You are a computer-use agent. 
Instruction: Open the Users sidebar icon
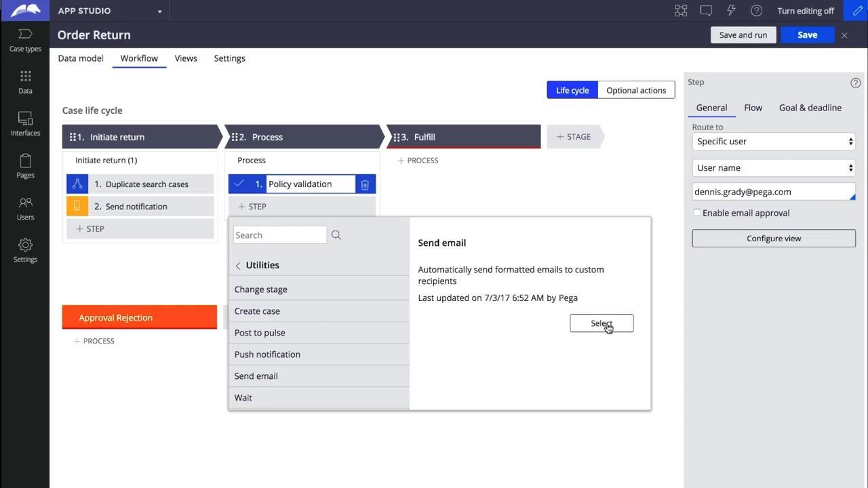pos(25,208)
